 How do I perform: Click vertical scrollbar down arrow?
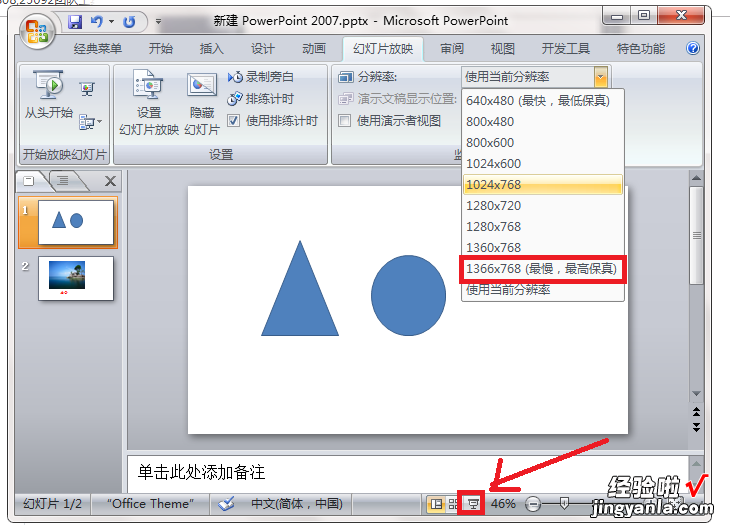[x=696, y=394]
